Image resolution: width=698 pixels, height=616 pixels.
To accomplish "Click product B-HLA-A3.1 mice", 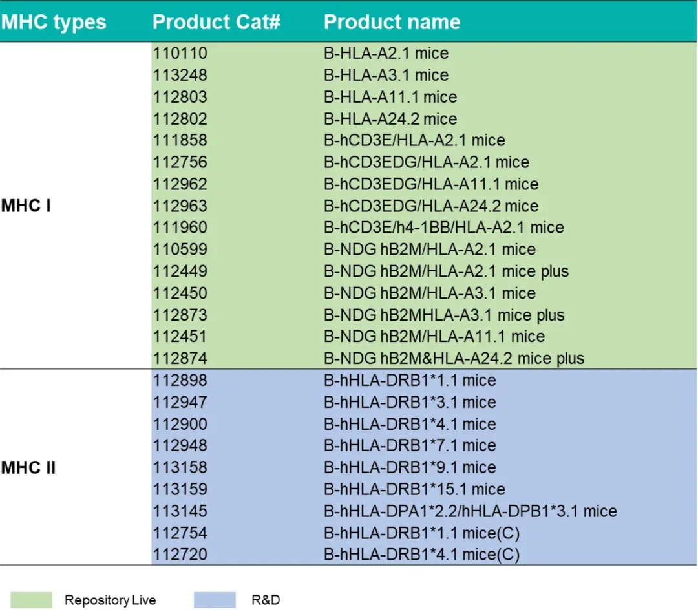I will [386, 75].
